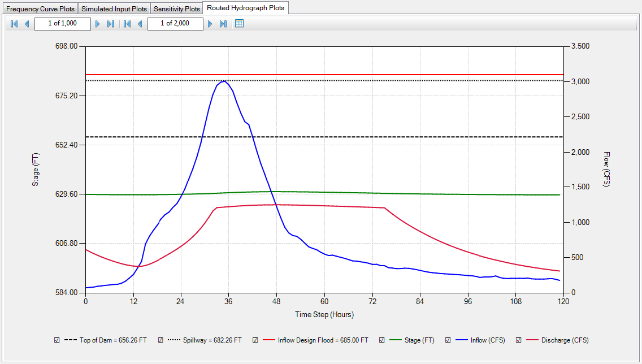Screen dimensions: 642x364
Task: Go to the previous realization
Action: [x=26, y=24]
